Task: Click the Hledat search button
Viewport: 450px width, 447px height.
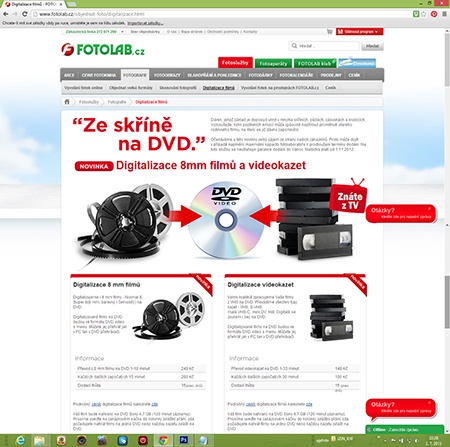Action: 372,46
